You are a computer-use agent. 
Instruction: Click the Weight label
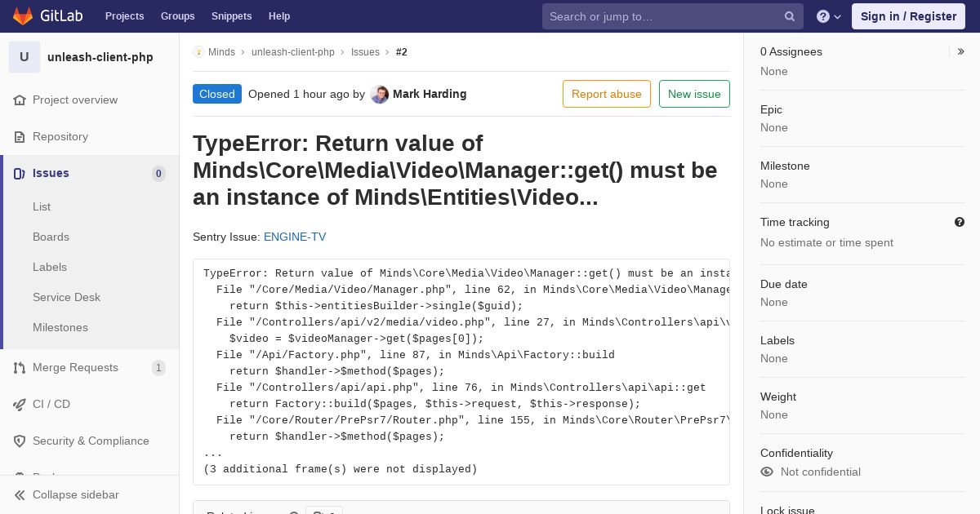(778, 397)
